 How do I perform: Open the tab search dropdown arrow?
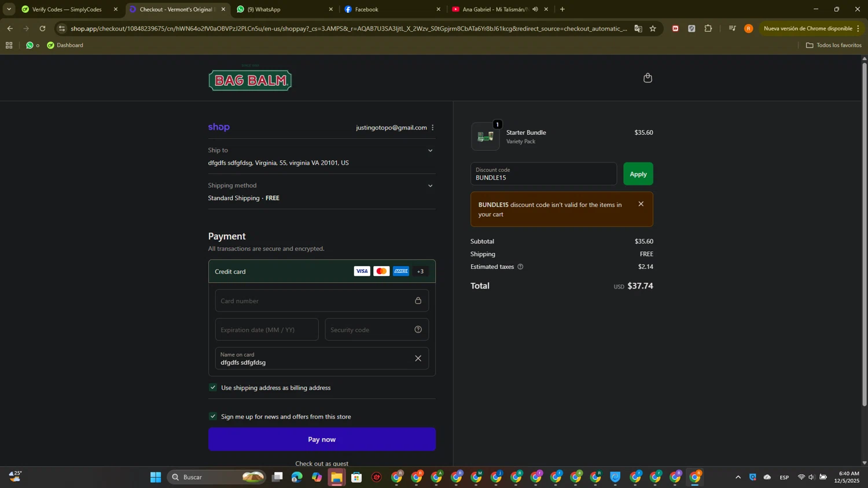[9, 9]
